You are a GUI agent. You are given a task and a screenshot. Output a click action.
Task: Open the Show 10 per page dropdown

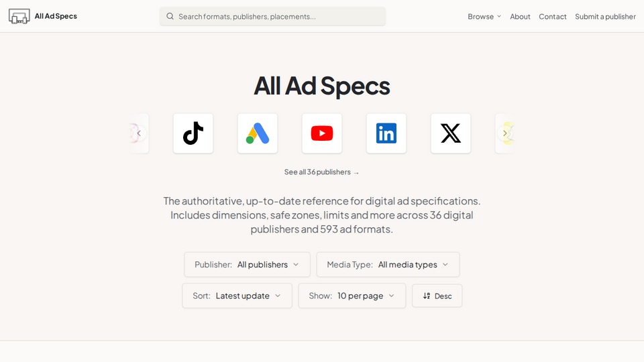pos(352,296)
